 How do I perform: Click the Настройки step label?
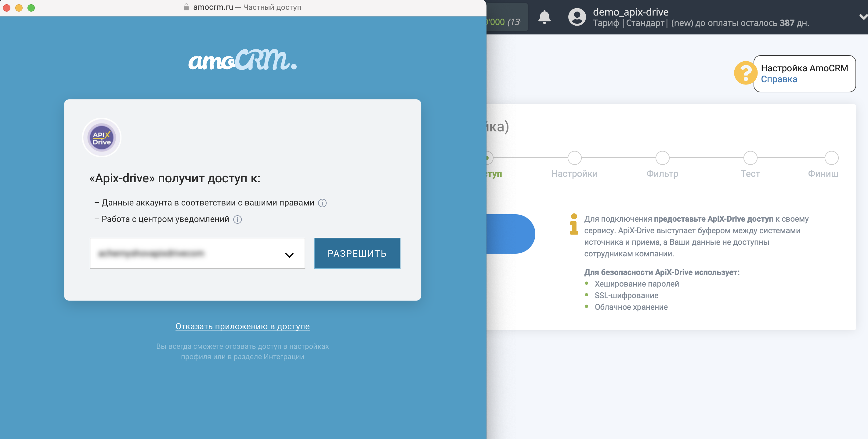574,174
